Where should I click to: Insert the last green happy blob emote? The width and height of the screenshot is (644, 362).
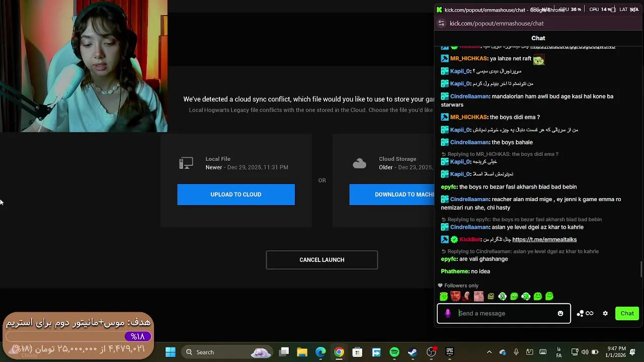pos(549,296)
